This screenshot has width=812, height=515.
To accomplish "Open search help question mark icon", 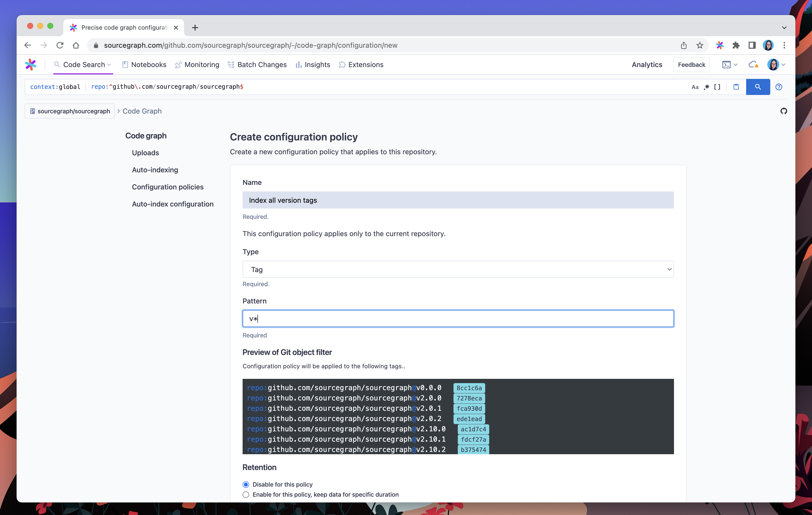I will click(779, 87).
